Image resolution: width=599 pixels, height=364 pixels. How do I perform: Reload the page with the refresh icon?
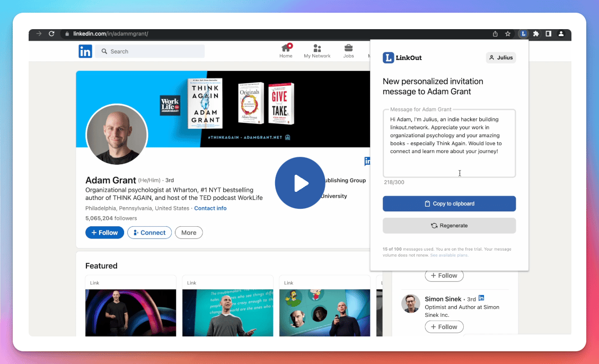tap(51, 33)
